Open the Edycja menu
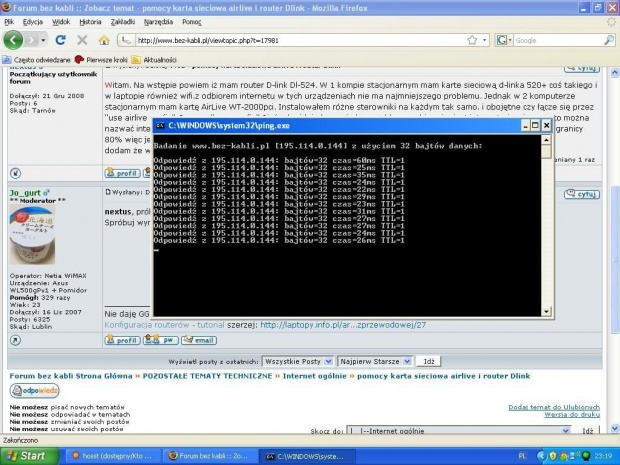 coord(33,22)
